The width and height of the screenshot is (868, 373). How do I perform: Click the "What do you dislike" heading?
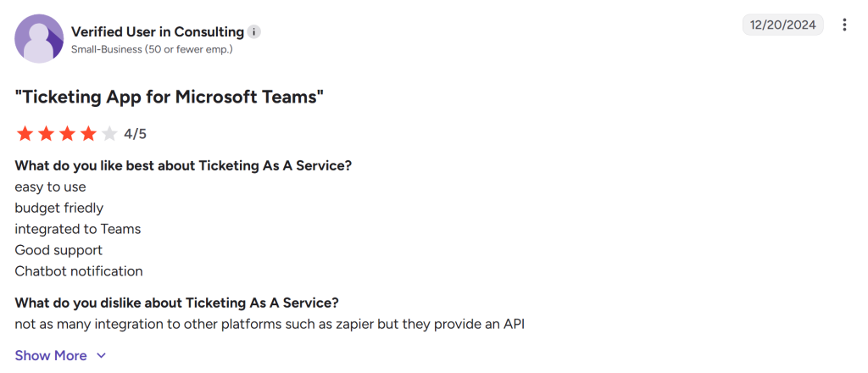coord(176,303)
